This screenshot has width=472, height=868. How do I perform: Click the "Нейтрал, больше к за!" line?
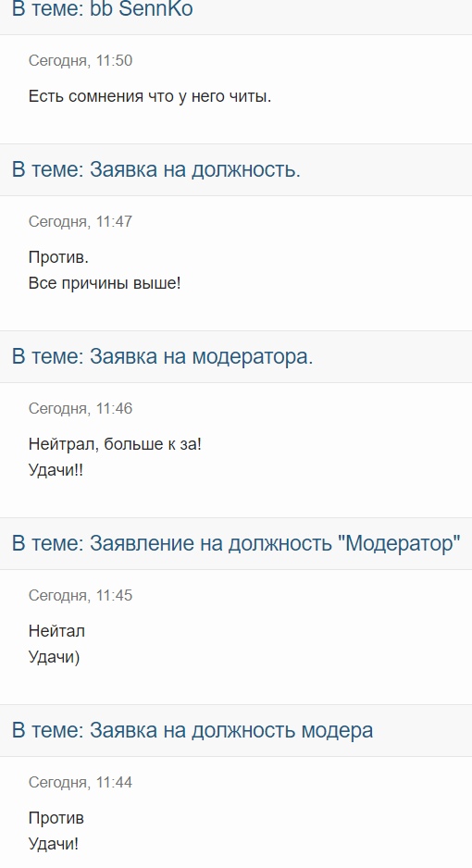[x=115, y=444]
